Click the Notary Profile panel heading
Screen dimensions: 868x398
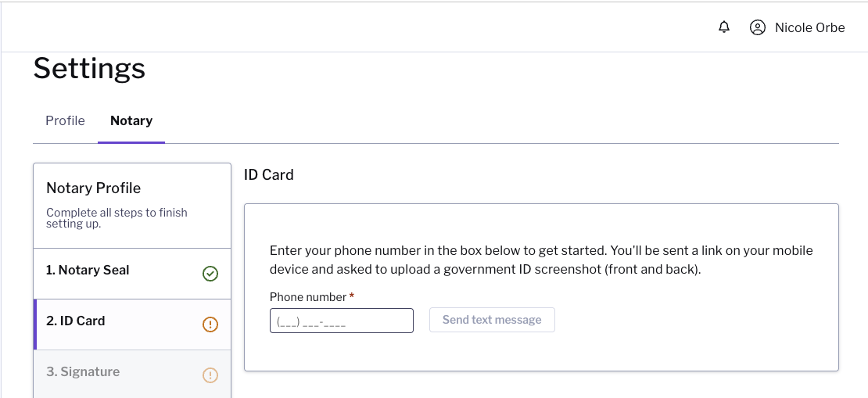click(x=93, y=188)
